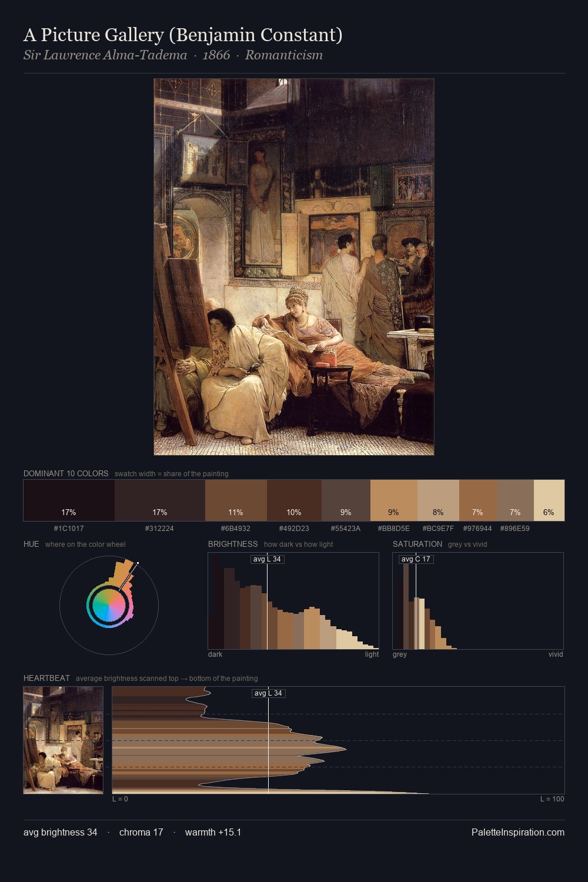
Task: Click the hex code text #976944
Action: [477, 529]
